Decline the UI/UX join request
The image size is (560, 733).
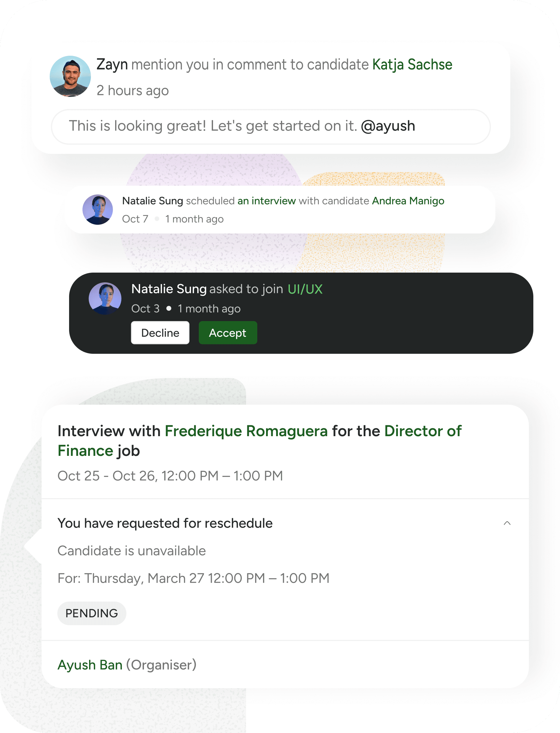click(160, 333)
